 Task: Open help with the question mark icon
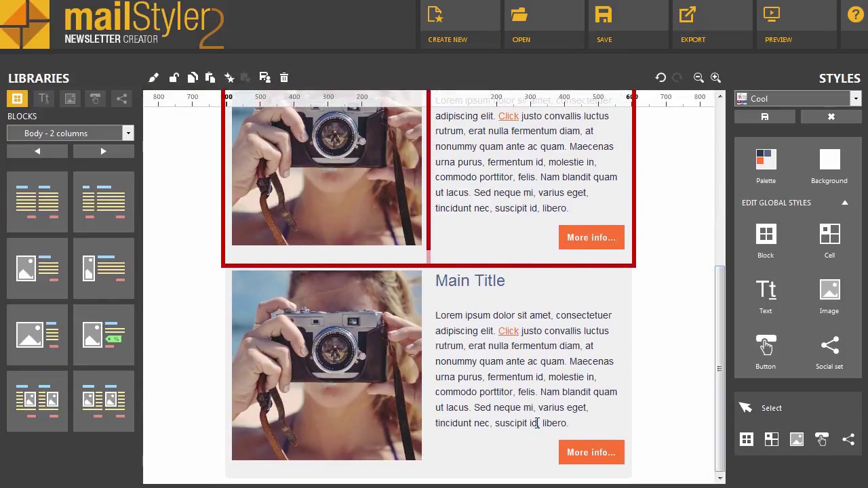tap(855, 15)
